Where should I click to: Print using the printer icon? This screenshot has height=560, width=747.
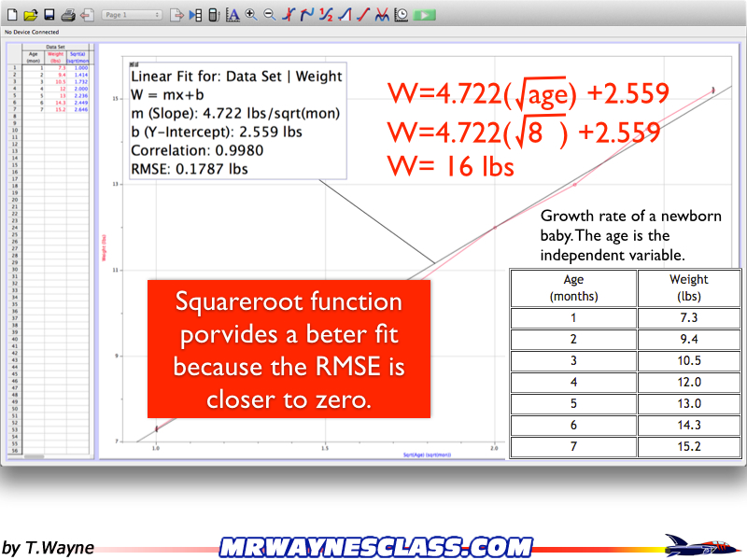click(68, 15)
